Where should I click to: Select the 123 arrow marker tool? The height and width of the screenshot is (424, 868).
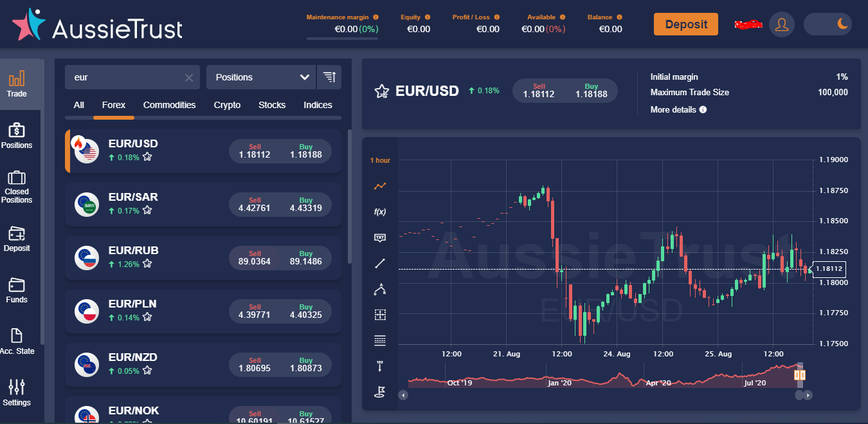[380, 366]
